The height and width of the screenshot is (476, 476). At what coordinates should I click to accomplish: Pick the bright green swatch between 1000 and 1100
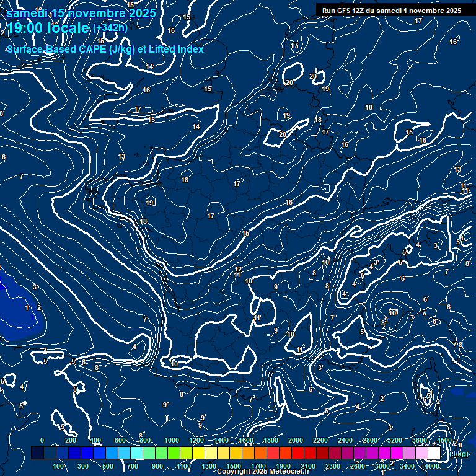coord(174,452)
